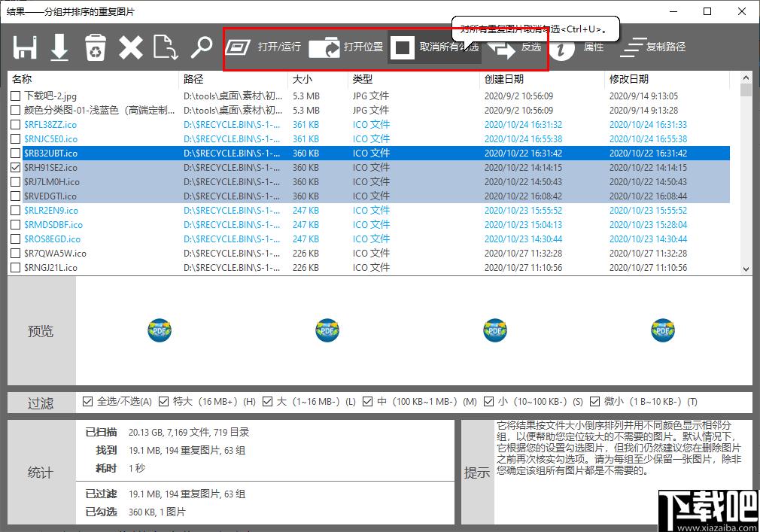The image size is (760, 532).
Task: Click the download arrow toolbar icon
Action: pyautogui.click(x=59, y=47)
